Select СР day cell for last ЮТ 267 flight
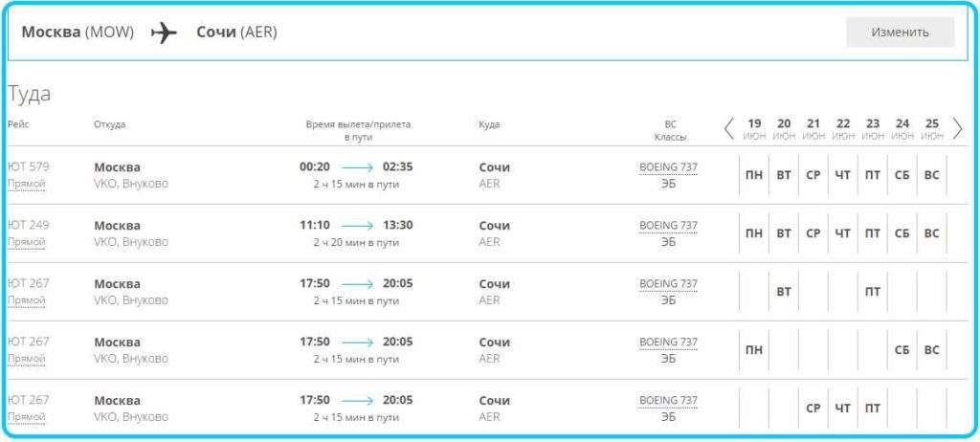The width and height of the screenshot is (980, 442). point(813,409)
